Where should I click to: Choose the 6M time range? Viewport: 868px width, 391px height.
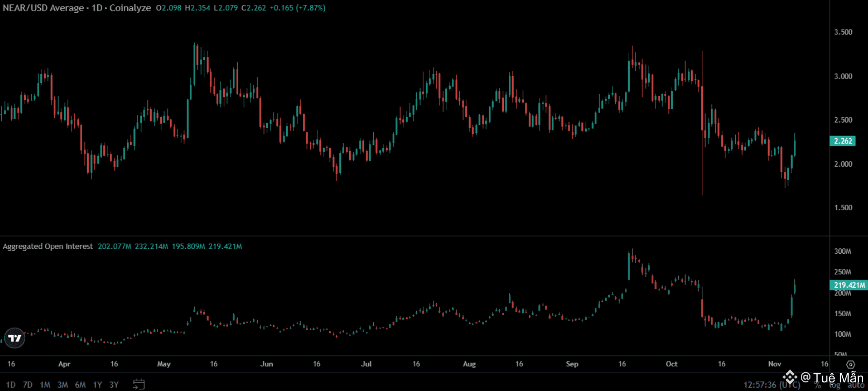[80, 385]
